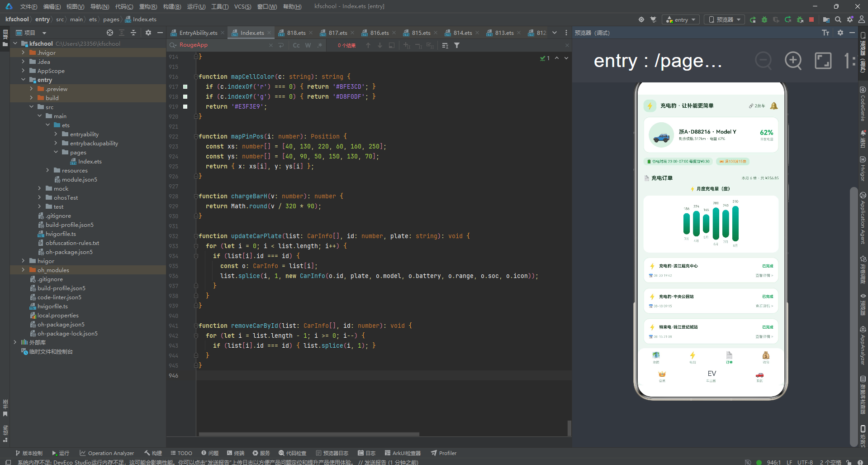The width and height of the screenshot is (868, 465).
Task: Click the plug connection icon in toolbar
Action: point(653,19)
